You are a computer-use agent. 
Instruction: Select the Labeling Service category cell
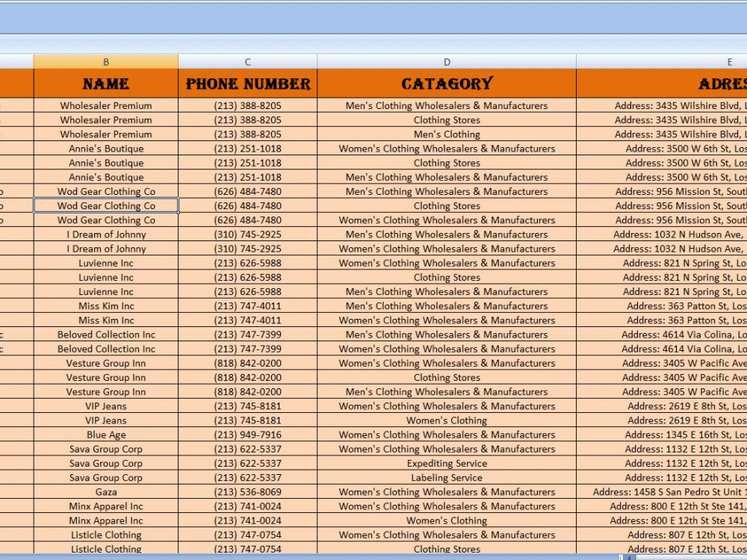tap(447, 478)
